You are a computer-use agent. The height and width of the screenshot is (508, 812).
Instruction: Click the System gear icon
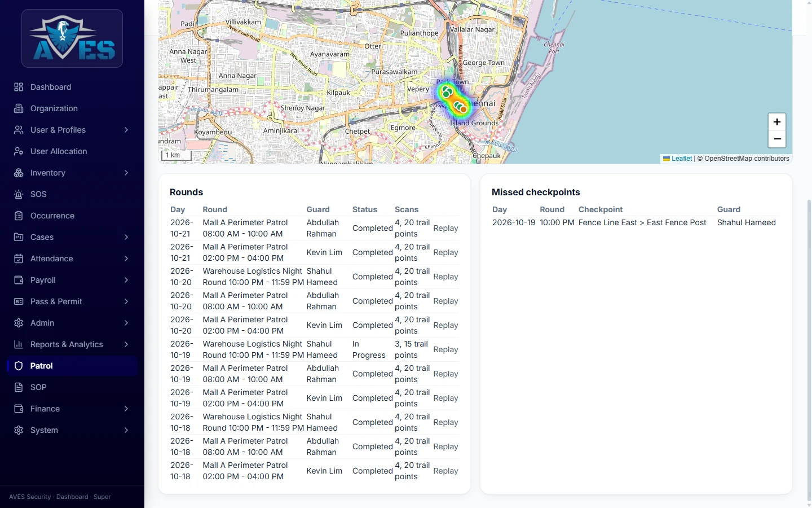coord(19,430)
